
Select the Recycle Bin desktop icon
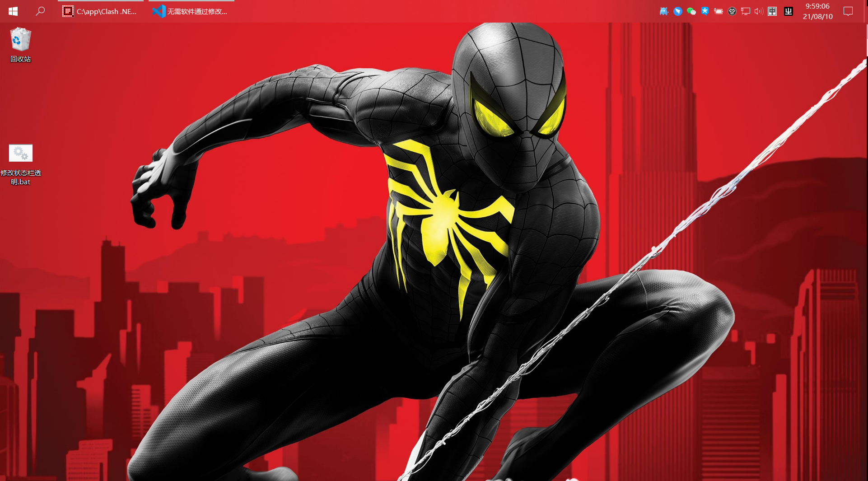pos(20,45)
